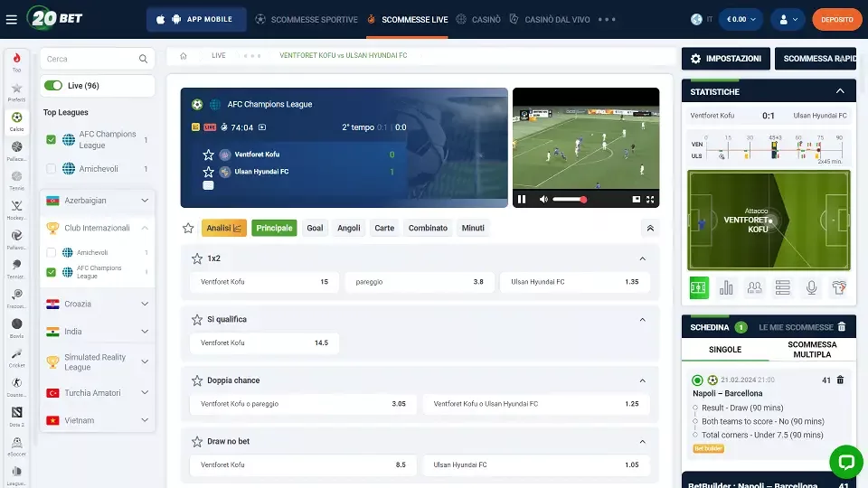Switch to the Minuti markets tab
The height and width of the screenshot is (488, 868).
click(x=473, y=228)
